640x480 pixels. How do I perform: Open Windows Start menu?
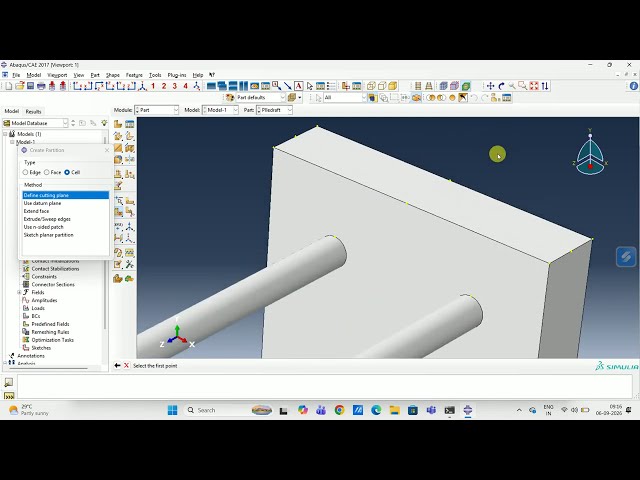[x=172, y=410]
